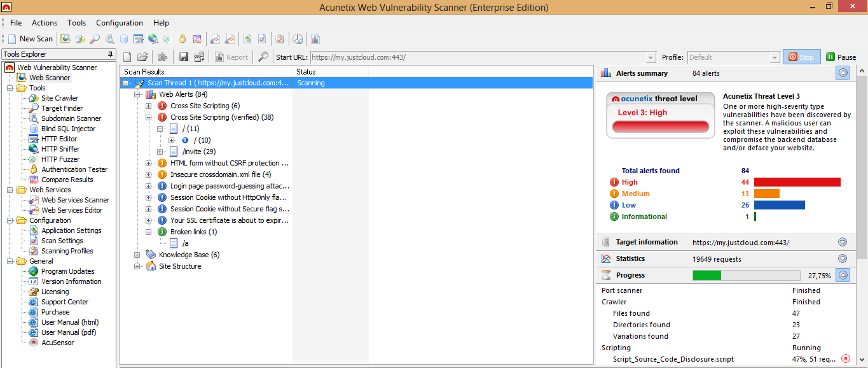Image resolution: width=868 pixels, height=368 pixels.
Task: Collapse the Alerts summary section
Action: tap(843, 73)
